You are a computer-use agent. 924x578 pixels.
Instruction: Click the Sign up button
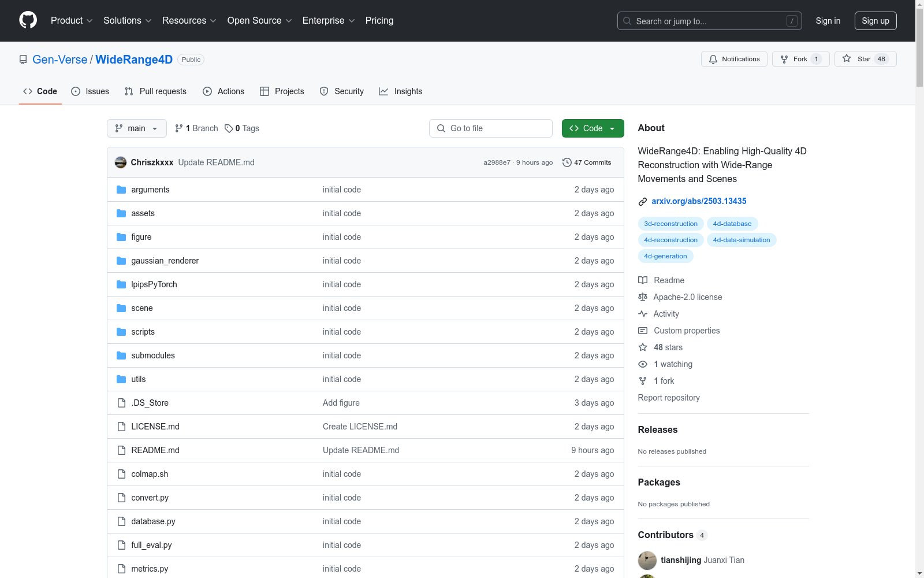875,21
